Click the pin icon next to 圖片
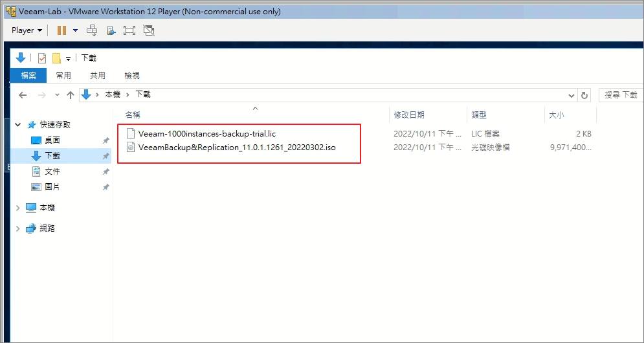 (x=106, y=187)
